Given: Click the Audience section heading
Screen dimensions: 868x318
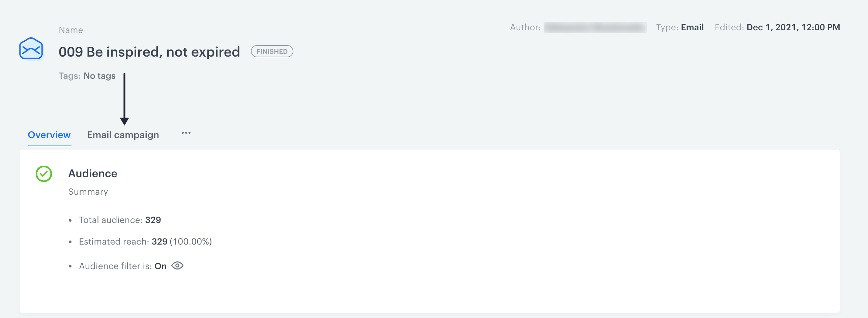Looking at the screenshot, I should click(x=93, y=173).
